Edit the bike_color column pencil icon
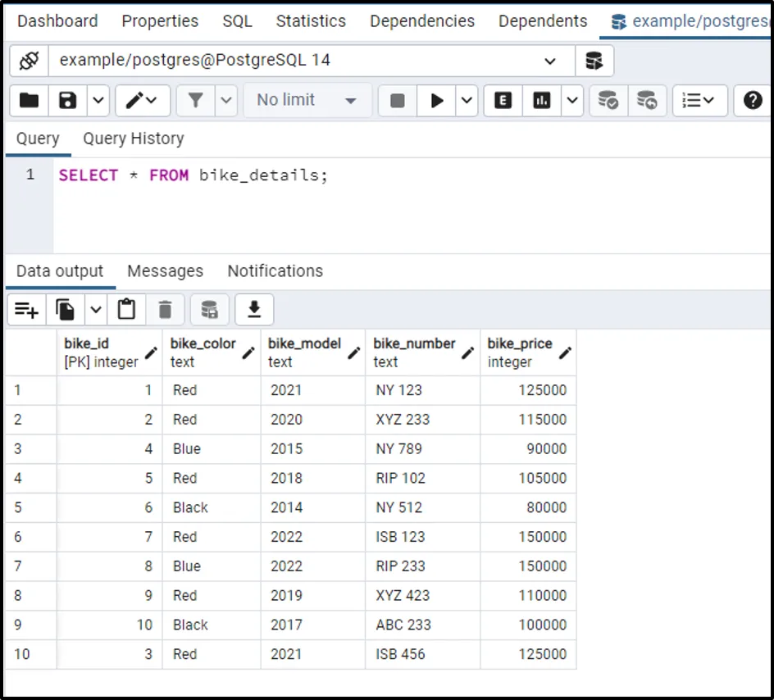The width and height of the screenshot is (774, 700). tap(248, 353)
